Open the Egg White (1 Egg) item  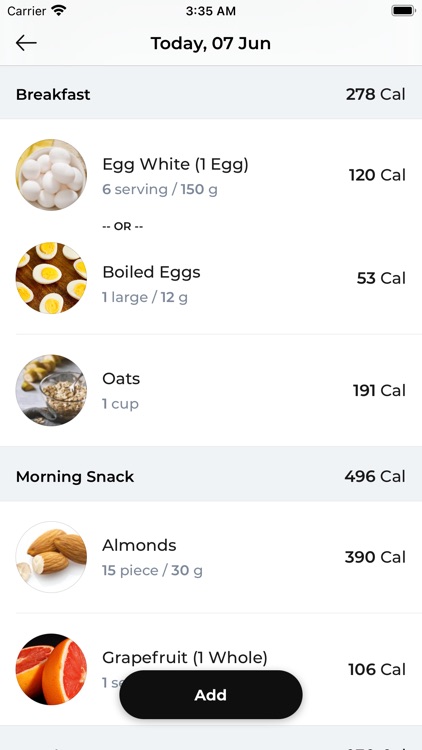point(175,164)
